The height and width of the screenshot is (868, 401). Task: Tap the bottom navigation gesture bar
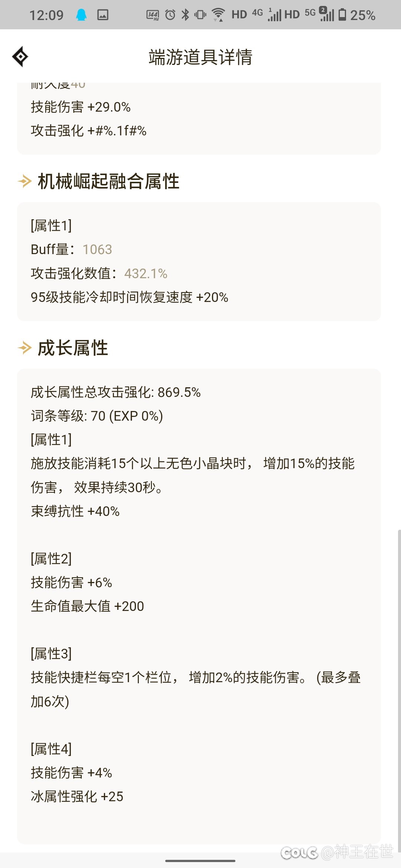pos(200,861)
